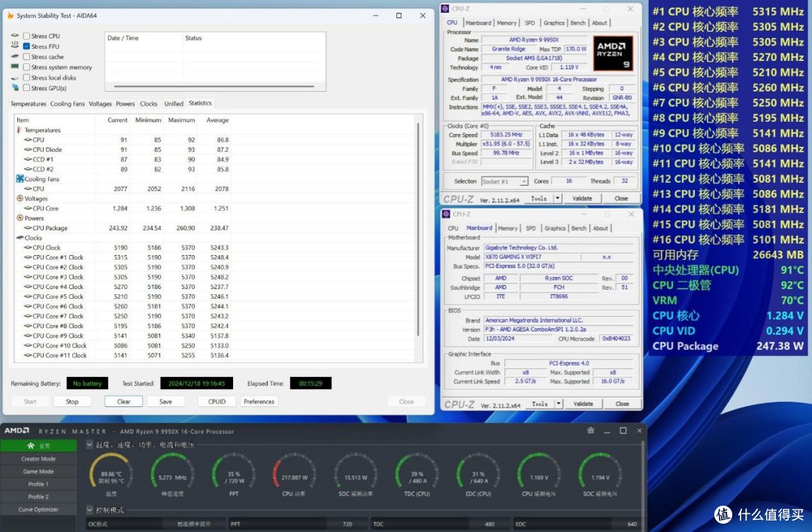Click the Ryzen Master home icon tab
The image size is (812, 532).
38,446
